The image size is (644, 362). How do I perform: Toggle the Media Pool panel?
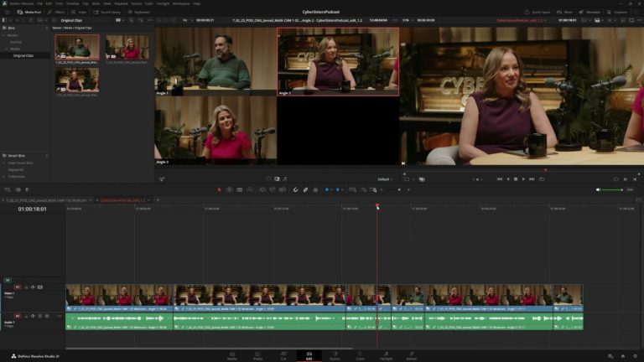point(29,13)
